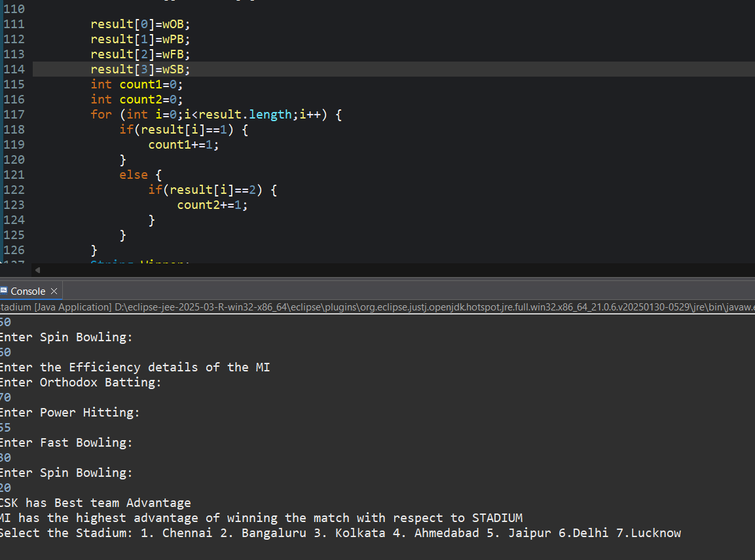Switch to the Console tab
The height and width of the screenshot is (560, 755).
(29, 291)
